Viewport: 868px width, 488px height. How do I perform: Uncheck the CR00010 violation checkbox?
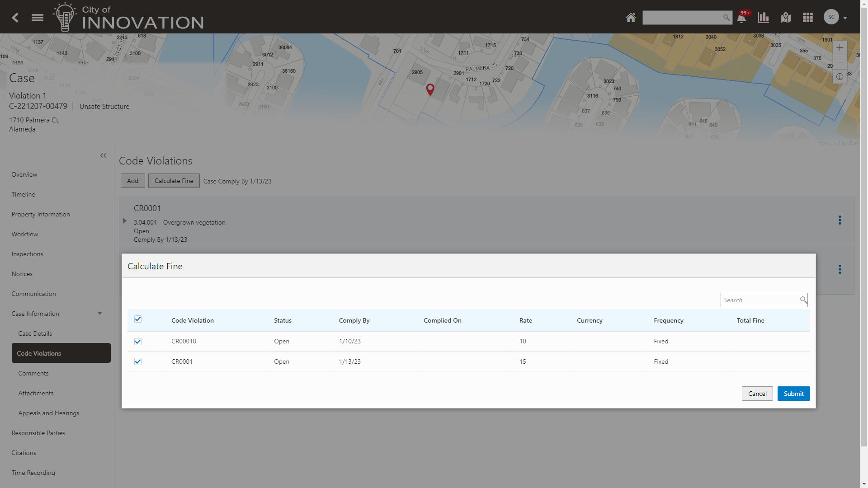click(138, 342)
